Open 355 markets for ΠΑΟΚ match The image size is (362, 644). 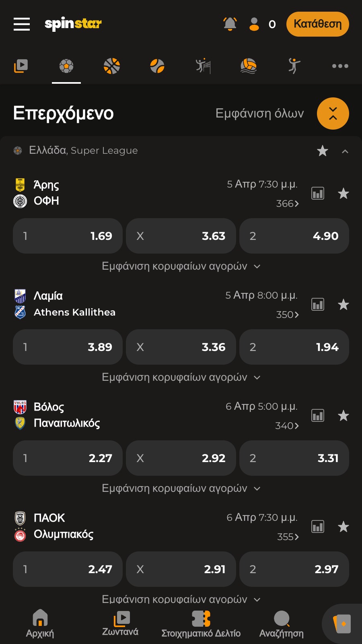point(288,537)
